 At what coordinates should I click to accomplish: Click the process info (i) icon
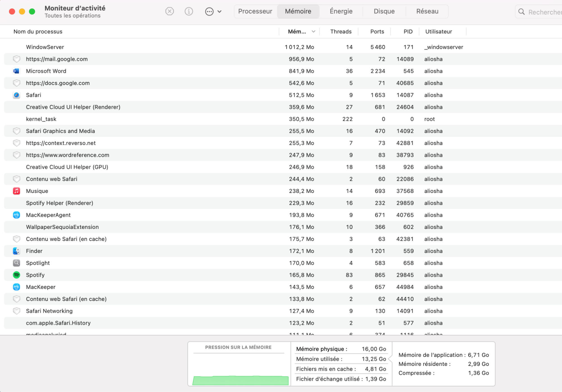pos(189,12)
